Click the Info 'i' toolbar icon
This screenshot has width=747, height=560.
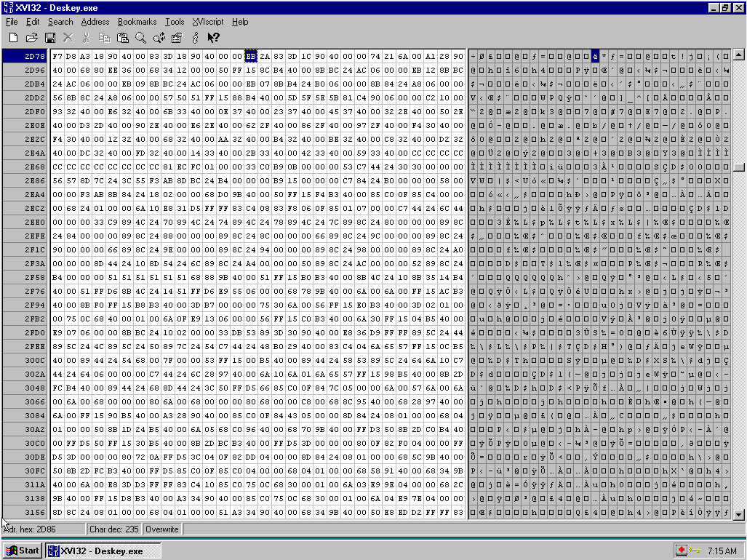pos(195,37)
